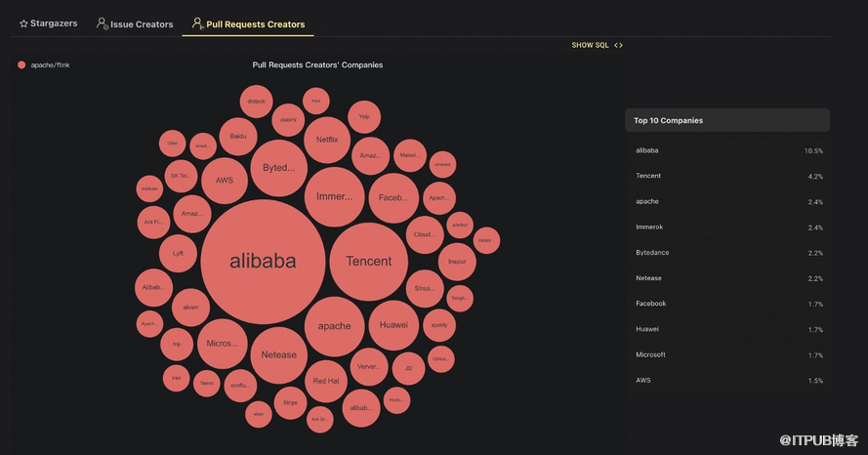This screenshot has height=455, width=868.
Task: Select Bytedance row in Top 10 list
Action: [x=727, y=253]
